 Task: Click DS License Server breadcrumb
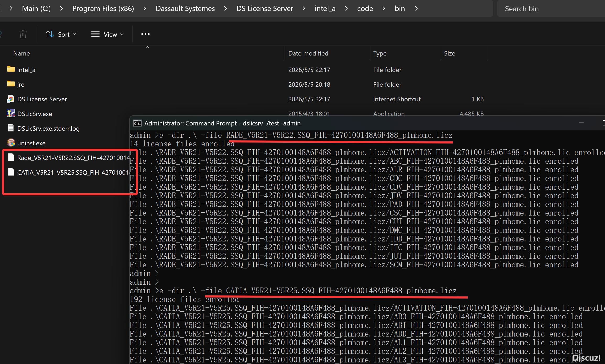click(x=265, y=9)
